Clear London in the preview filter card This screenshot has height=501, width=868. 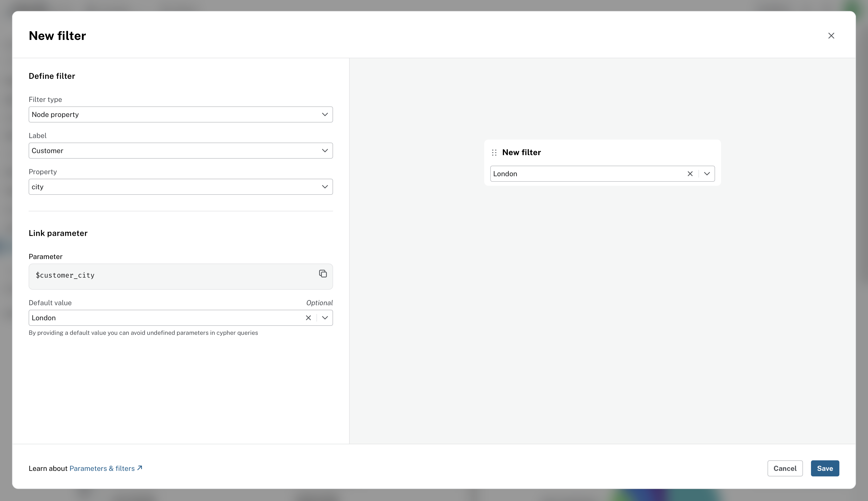[690, 174]
